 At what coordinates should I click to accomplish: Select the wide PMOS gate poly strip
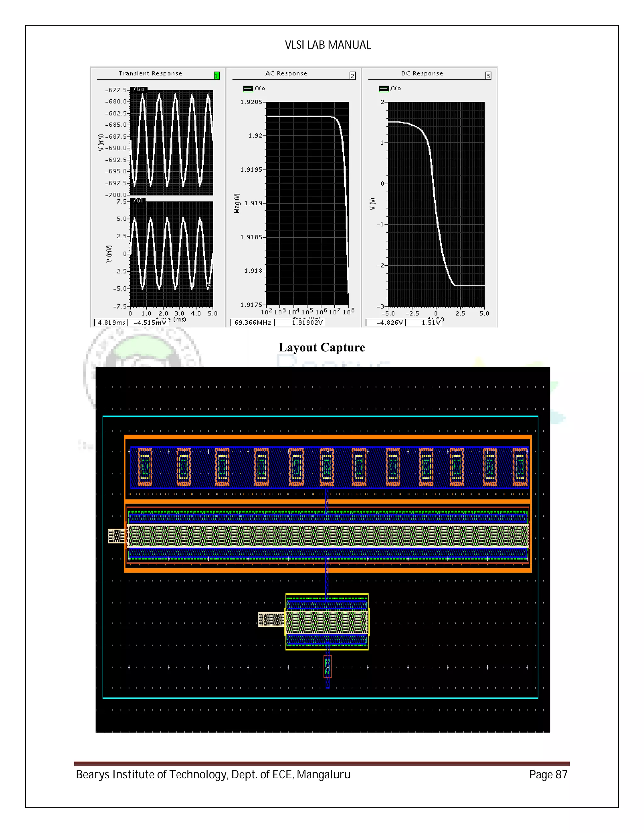coord(328,536)
